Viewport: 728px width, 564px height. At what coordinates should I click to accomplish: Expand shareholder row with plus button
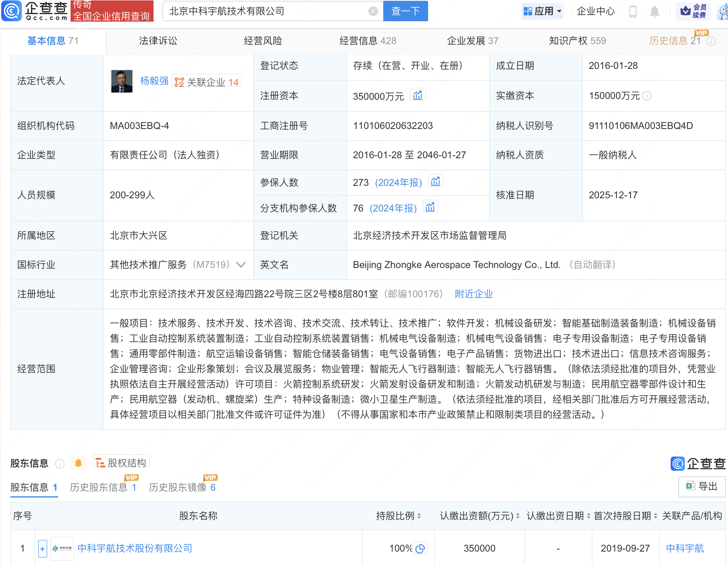tap(42, 548)
